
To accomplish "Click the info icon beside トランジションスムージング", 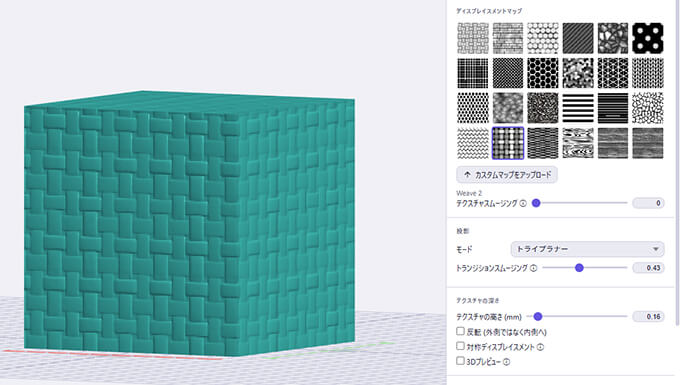I will pos(533,268).
